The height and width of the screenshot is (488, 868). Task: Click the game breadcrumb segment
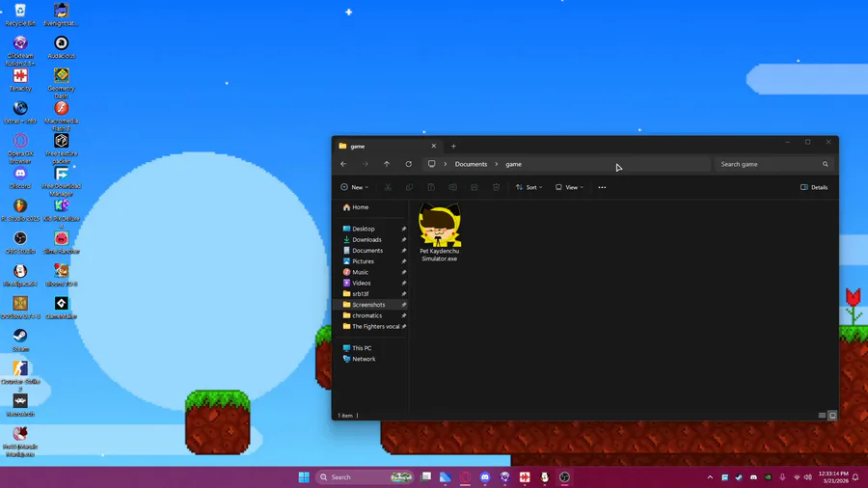click(x=513, y=164)
